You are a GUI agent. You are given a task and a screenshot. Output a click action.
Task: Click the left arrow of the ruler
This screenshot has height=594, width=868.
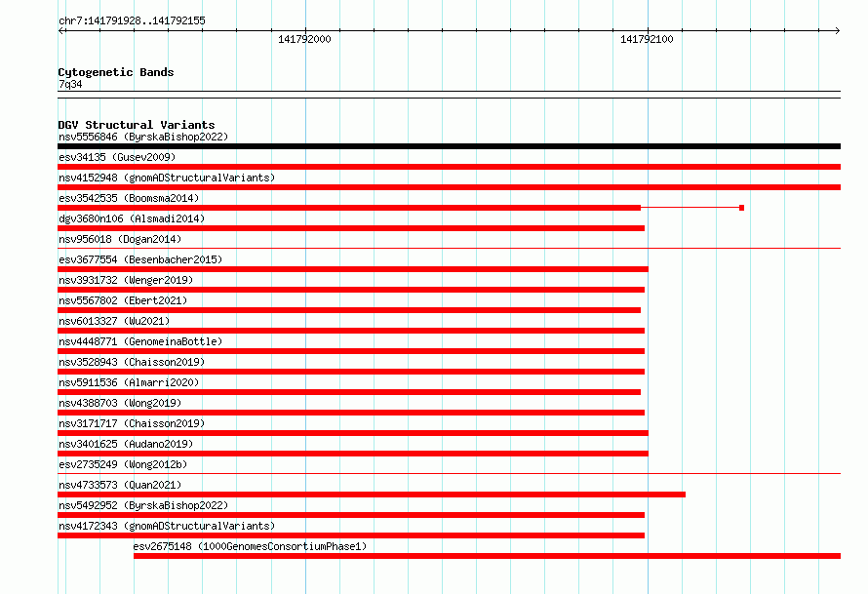[61, 31]
